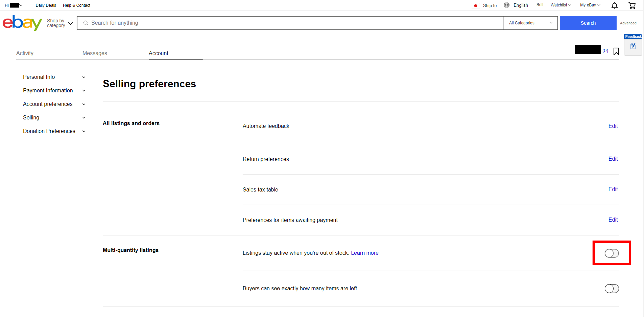Screen dimensions: 644x317
Task: Click the Ship to flag icon
Action: pos(475,5)
